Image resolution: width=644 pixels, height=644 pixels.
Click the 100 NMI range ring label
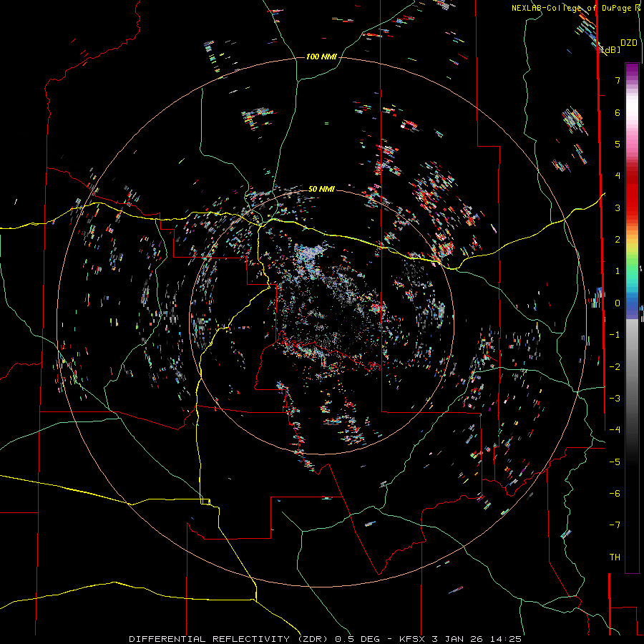(x=321, y=57)
